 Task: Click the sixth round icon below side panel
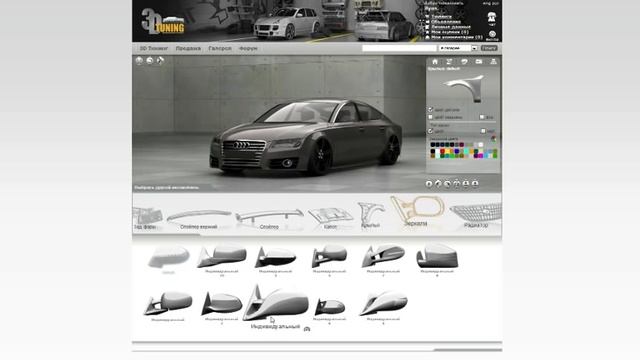(x=475, y=184)
